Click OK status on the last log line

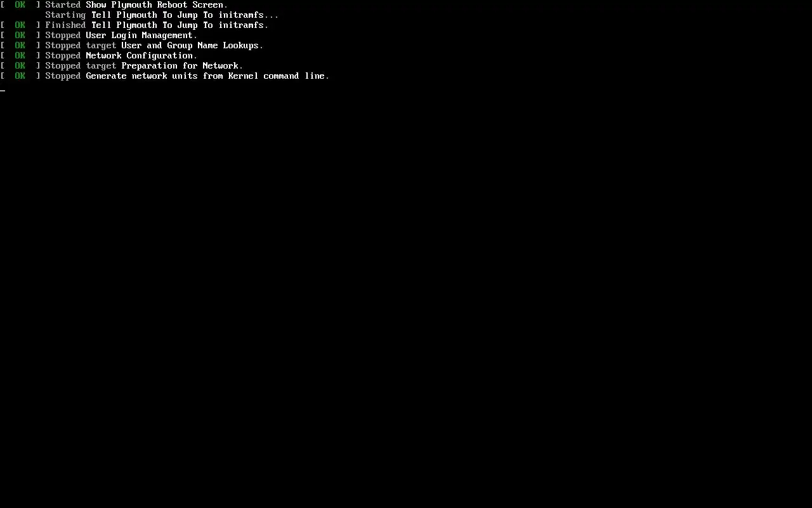20,76
